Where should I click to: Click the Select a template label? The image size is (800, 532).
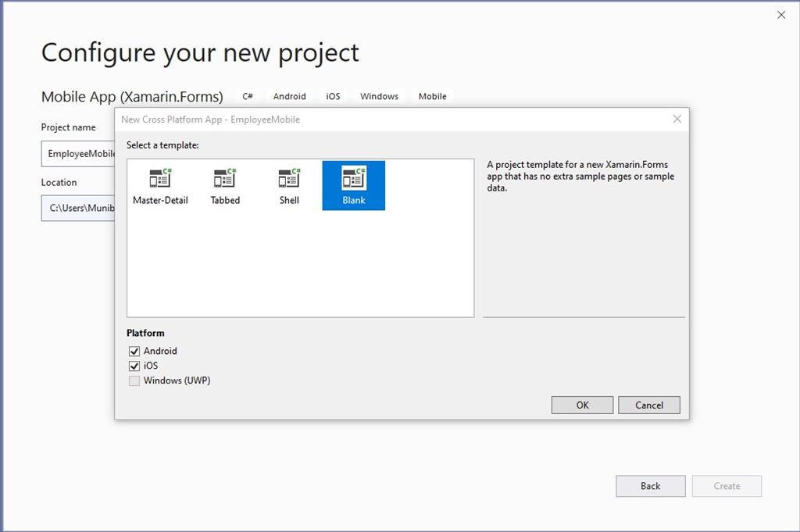coord(162,145)
